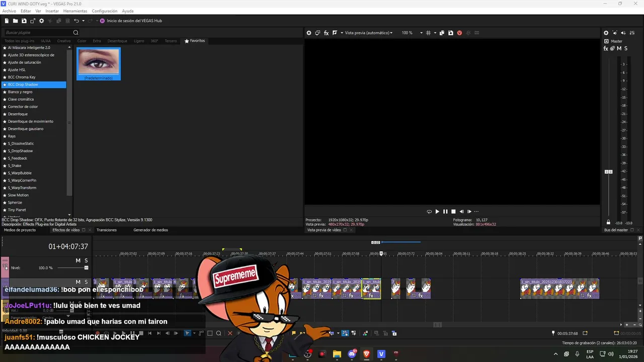Pause the preview playback

[x=445, y=212]
